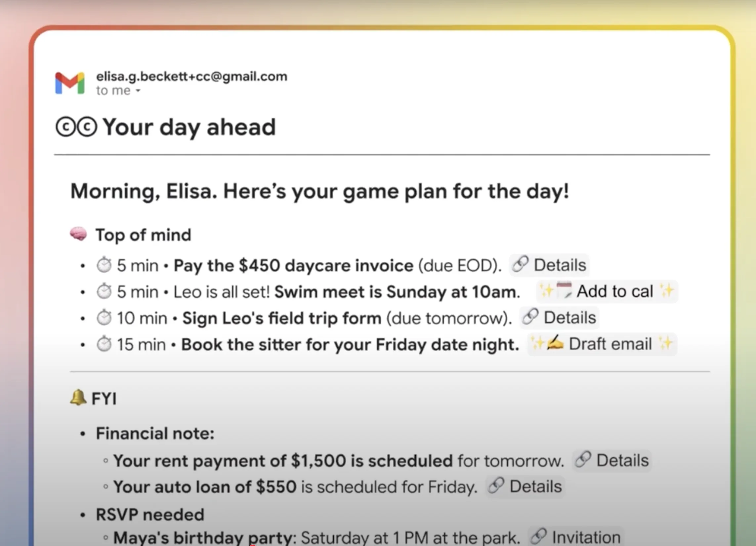The image size is (756, 546).
Task: Click the writing hand icon in Draft email
Action: 555,343
